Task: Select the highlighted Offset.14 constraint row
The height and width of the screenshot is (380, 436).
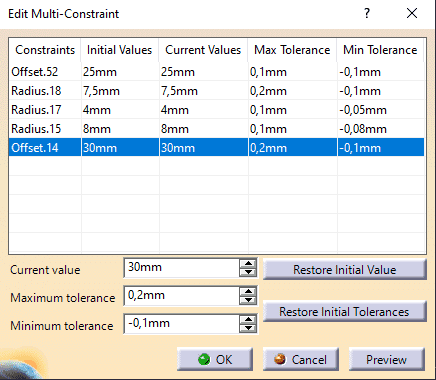Action: 217,148
